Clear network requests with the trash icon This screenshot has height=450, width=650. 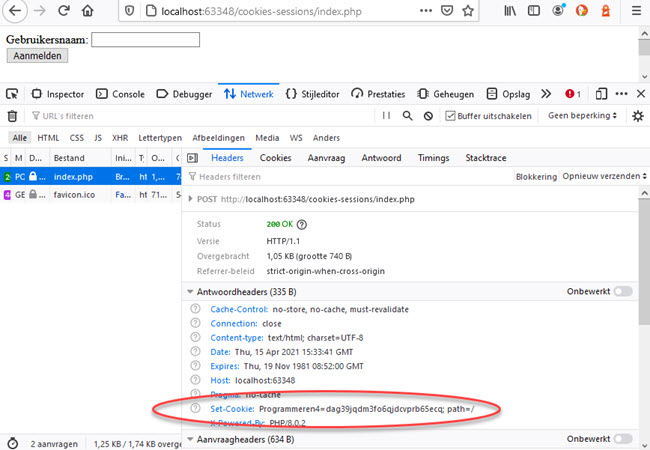point(12,116)
